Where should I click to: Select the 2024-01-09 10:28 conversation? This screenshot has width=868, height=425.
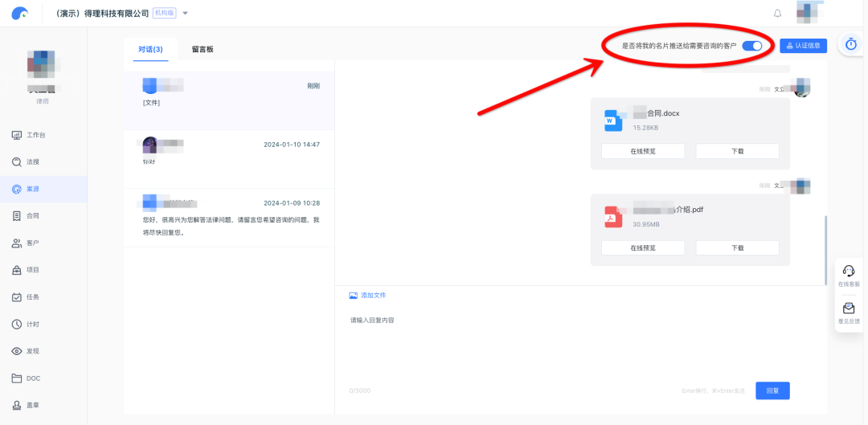tap(229, 218)
